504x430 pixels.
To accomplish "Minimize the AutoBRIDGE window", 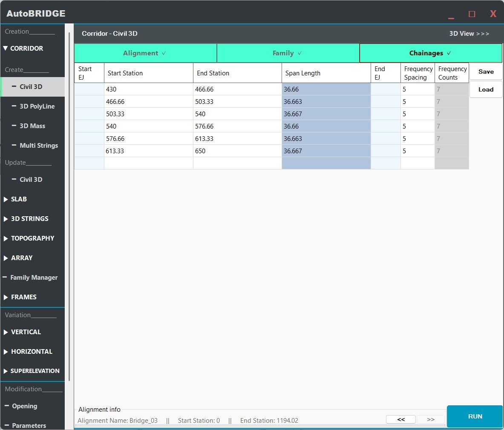I will (451, 14).
